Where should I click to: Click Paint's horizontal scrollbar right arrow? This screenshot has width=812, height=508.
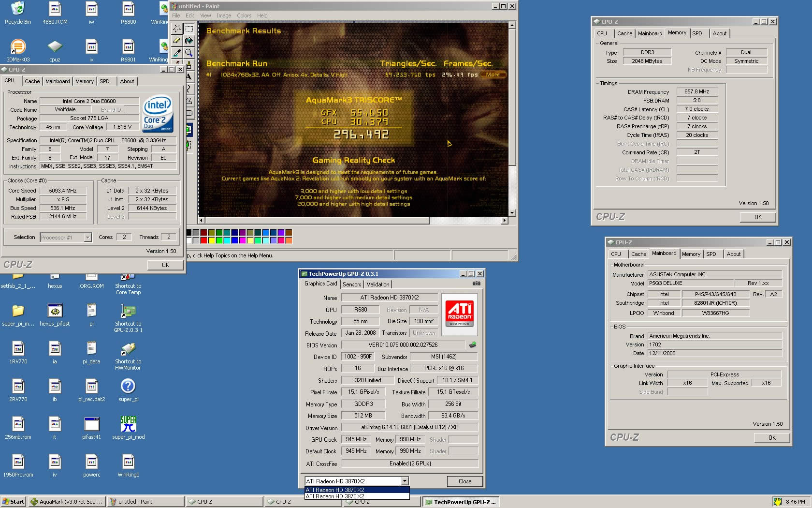click(x=504, y=220)
